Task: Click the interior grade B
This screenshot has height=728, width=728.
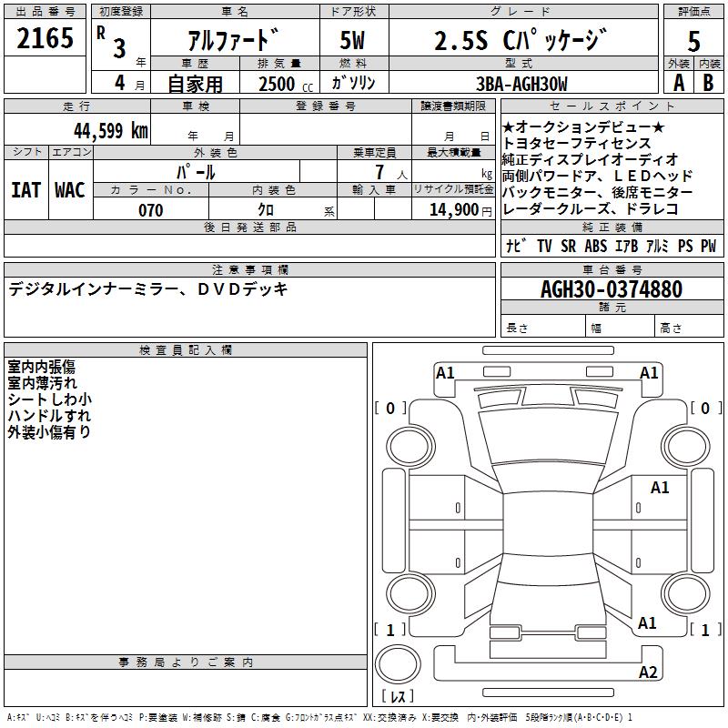Action: pos(708,83)
